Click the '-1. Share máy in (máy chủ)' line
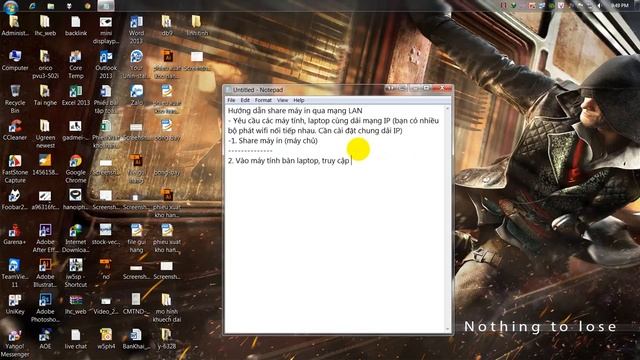The width and height of the screenshot is (640, 360). (x=273, y=140)
